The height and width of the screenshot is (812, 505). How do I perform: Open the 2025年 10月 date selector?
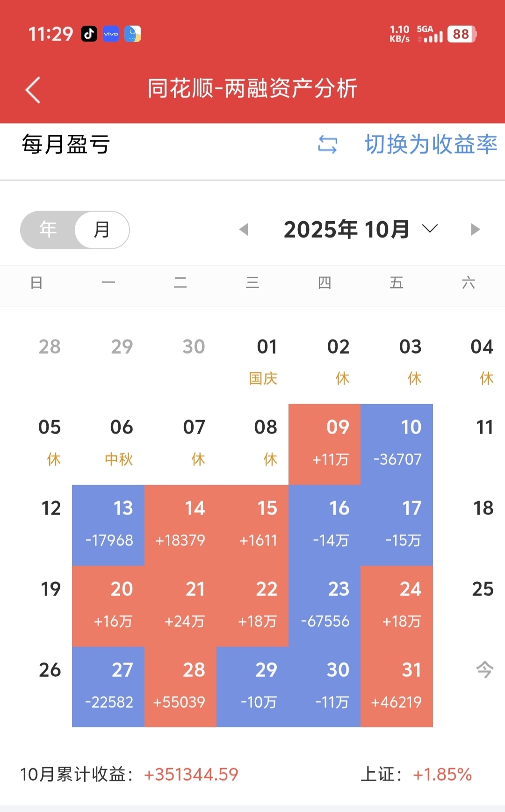[x=346, y=229]
